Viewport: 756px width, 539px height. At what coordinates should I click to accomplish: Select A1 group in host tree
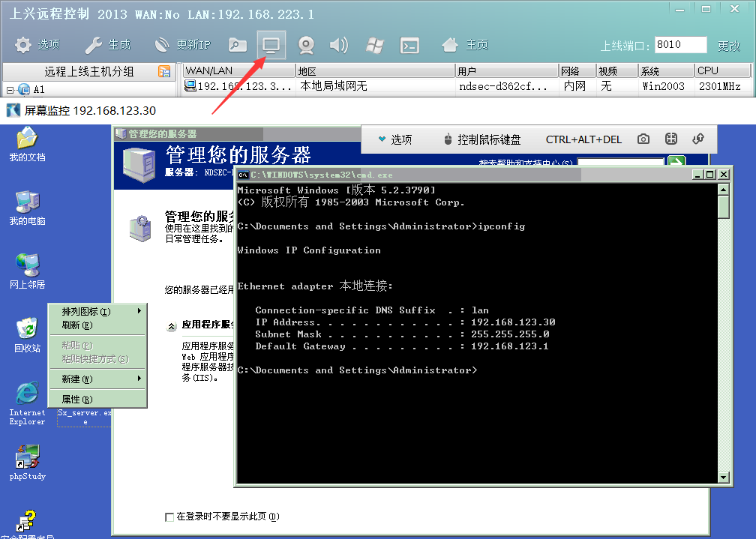pyautogui.click(x=39, y=90)
